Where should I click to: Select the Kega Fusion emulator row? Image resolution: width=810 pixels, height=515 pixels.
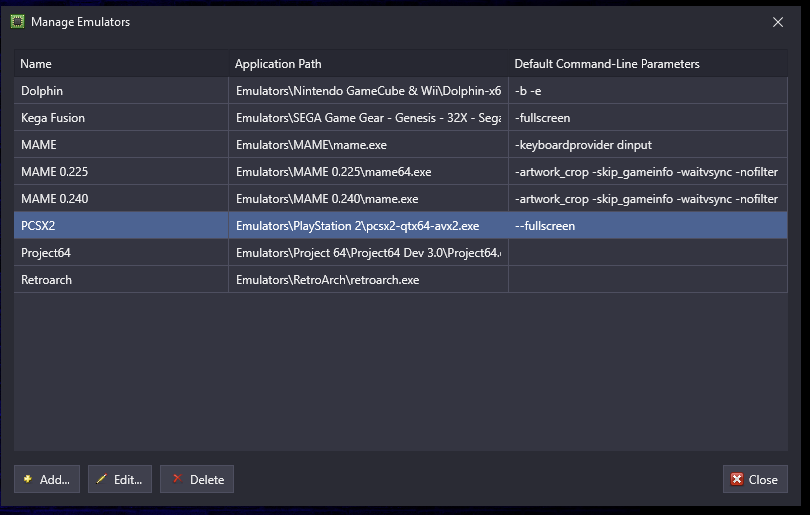(x=401, y=118)
